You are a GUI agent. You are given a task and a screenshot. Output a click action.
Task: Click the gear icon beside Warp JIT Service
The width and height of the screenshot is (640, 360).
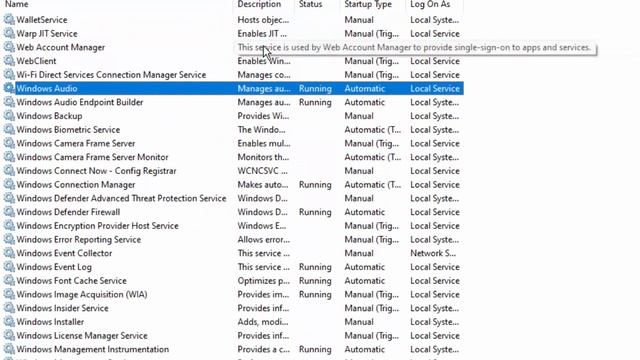coord(9,33)
